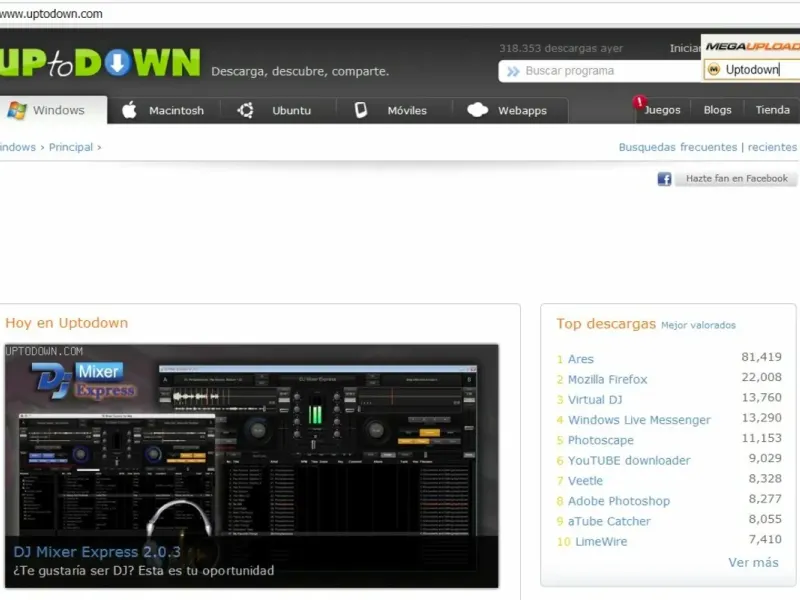The width and height of the screenshot is (800, 600).
Task: Click the mobile phone icon for Móviles
Action: coord(361,110)
